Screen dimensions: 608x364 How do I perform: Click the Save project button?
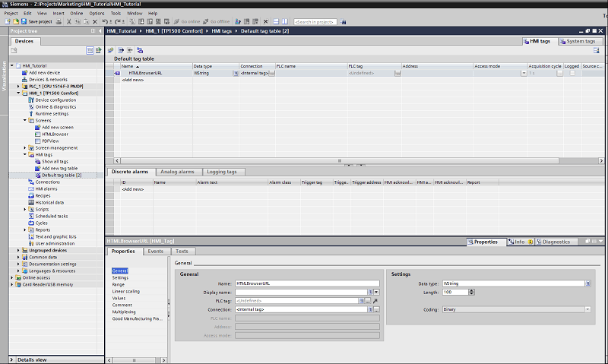(x=36, y=22)
